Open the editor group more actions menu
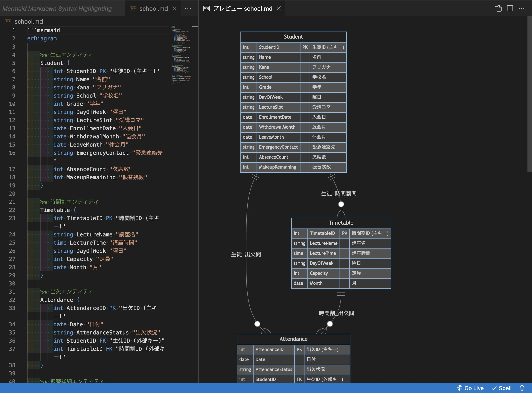532x393 pixels. tap(188, 9)
